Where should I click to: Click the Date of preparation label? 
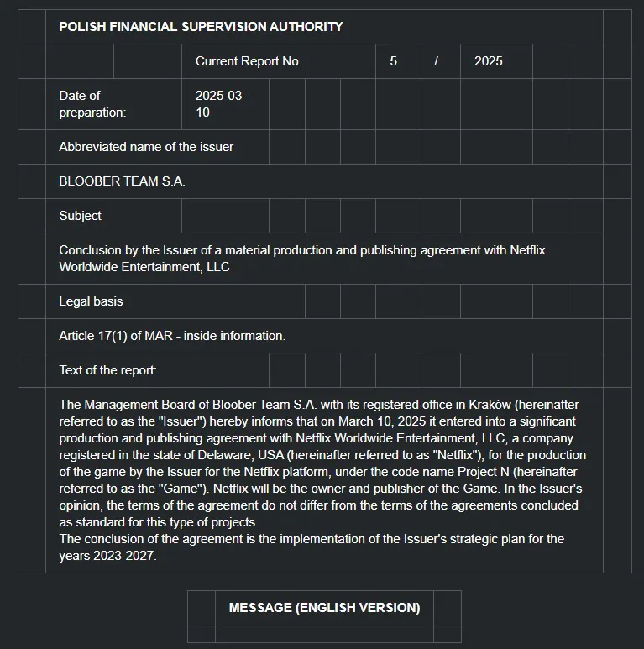click(x=92, y=104)
